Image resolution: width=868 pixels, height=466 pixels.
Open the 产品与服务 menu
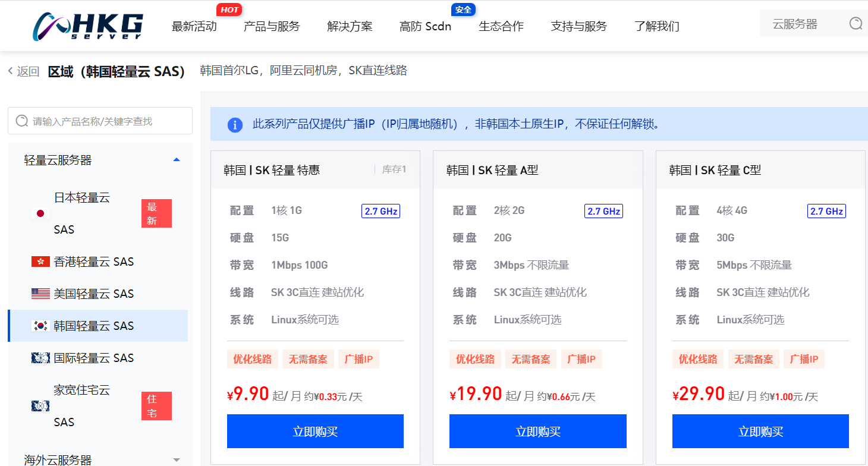(272, 26)
